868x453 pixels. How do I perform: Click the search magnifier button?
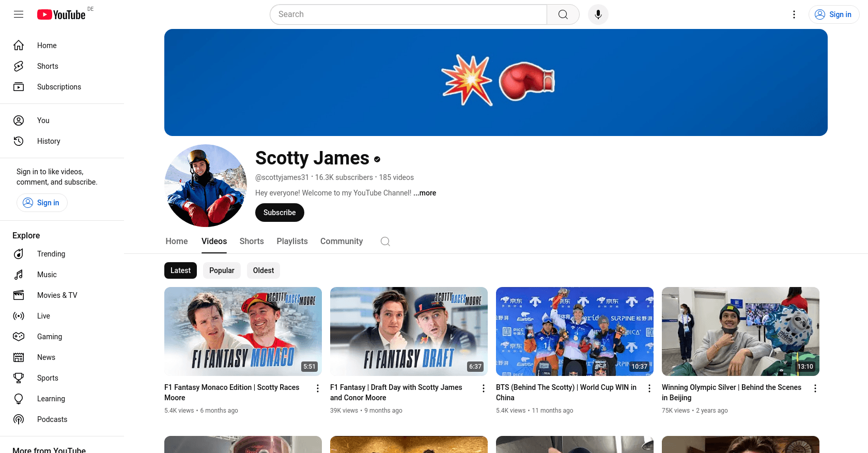point(563,14)
